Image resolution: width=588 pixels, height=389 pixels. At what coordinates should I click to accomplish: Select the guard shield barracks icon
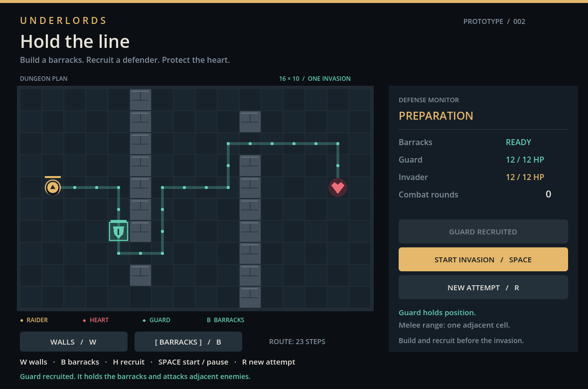[119, 231]
